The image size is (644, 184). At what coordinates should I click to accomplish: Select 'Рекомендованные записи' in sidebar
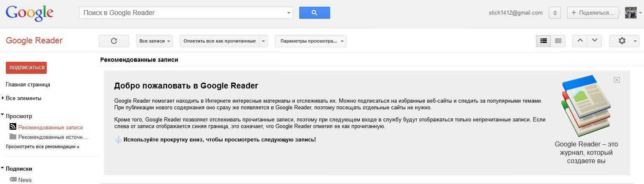click(x=51, y=128)
